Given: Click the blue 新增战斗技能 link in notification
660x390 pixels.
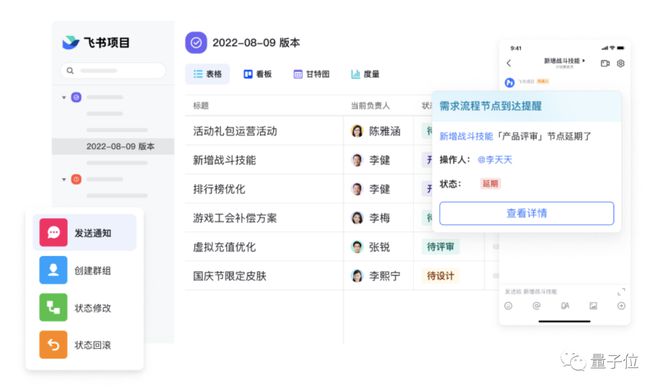Looking at the screenshot, I should pyautogui.click(x=466, y=136).
